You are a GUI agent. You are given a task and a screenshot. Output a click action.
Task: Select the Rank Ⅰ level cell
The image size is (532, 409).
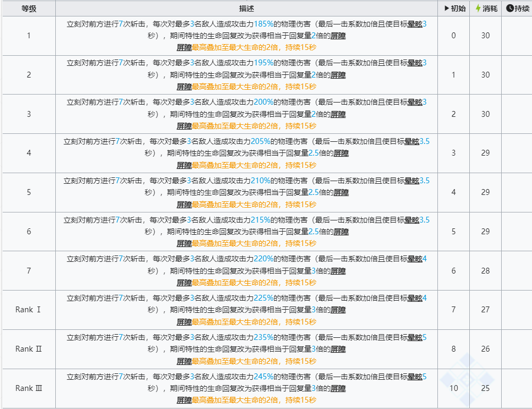pyautogui.click(x=29, y=310)
